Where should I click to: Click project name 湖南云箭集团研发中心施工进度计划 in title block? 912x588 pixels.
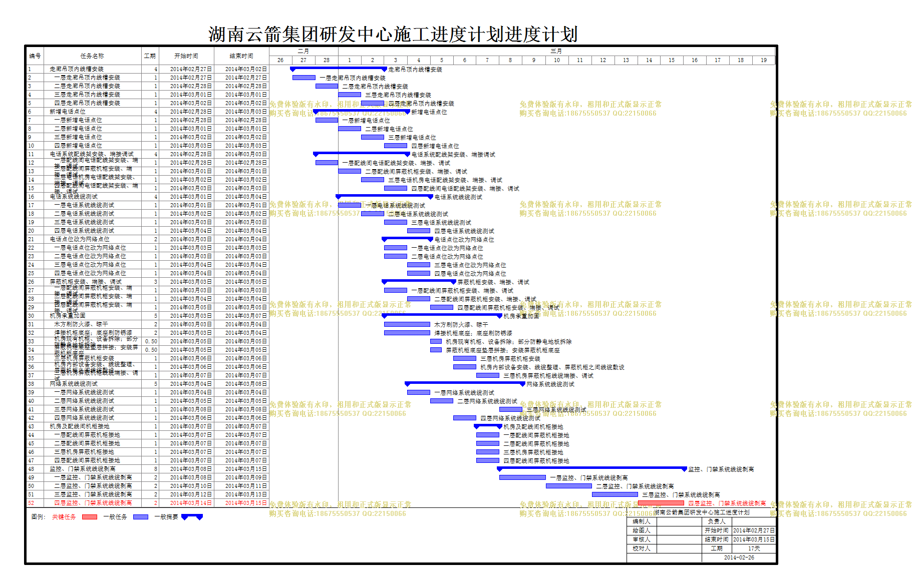(702, 512)
